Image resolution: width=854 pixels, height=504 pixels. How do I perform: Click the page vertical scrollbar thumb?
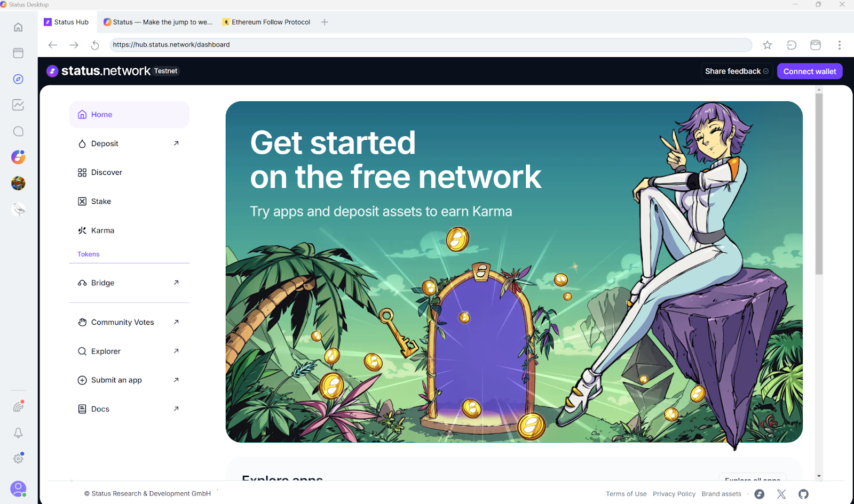pyautogui.click(x=819, y=184)
